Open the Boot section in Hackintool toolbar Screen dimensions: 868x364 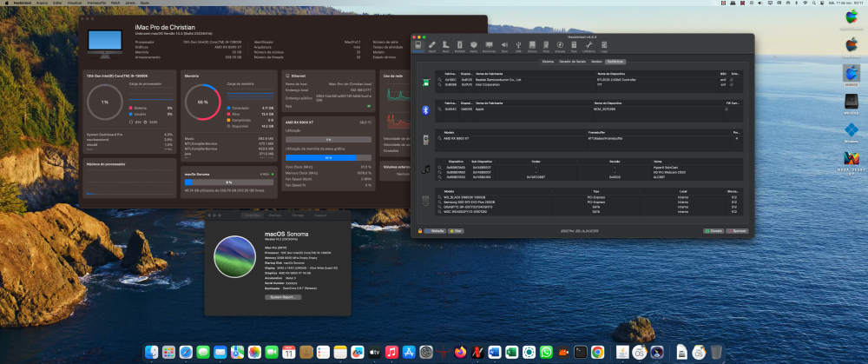click(445, 47)
